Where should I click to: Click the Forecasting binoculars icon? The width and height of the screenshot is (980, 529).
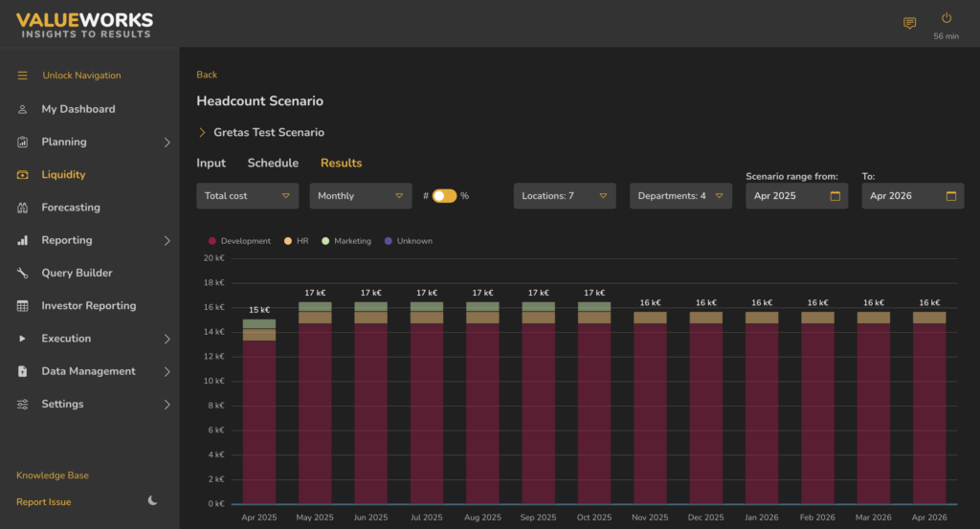[x=22, y=208]
